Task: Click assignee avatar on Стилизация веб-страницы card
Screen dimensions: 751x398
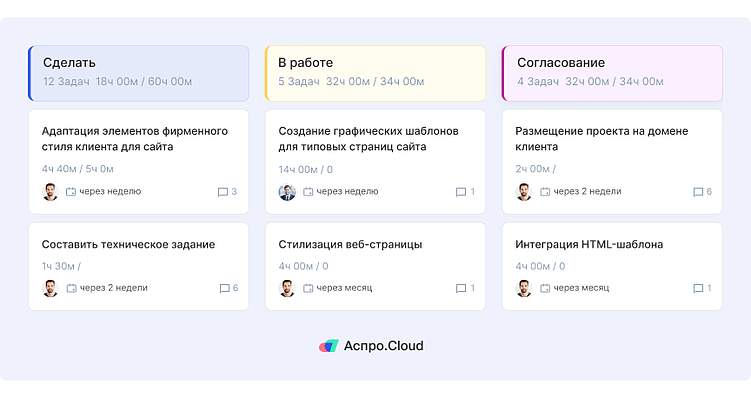Action: pos(287,288)
